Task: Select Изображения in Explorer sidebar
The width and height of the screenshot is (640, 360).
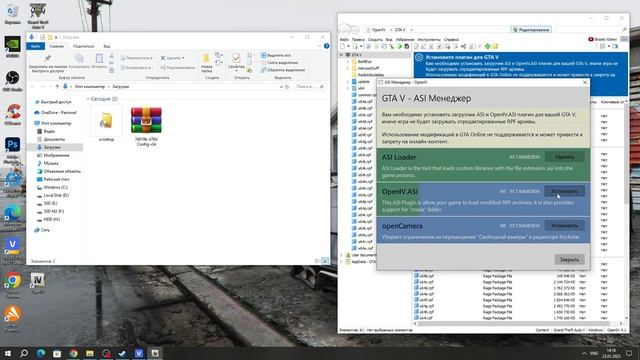Action: pos(53,155)
